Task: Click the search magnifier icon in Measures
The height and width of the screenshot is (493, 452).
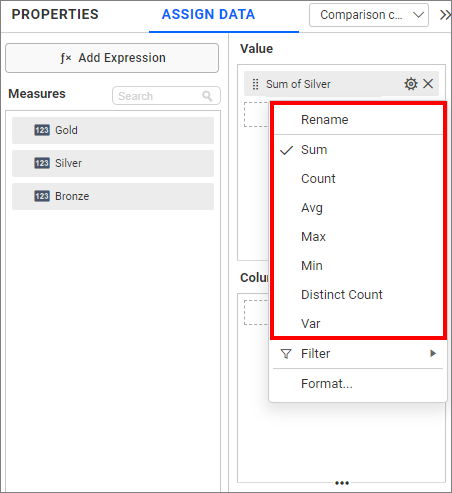Action: (x=207, y=96)
